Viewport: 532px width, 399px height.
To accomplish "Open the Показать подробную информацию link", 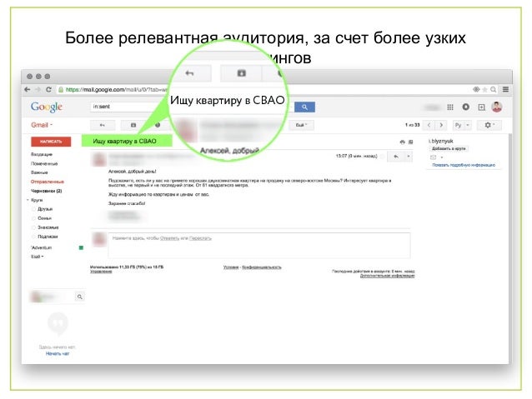I will [x=464, y=165].
